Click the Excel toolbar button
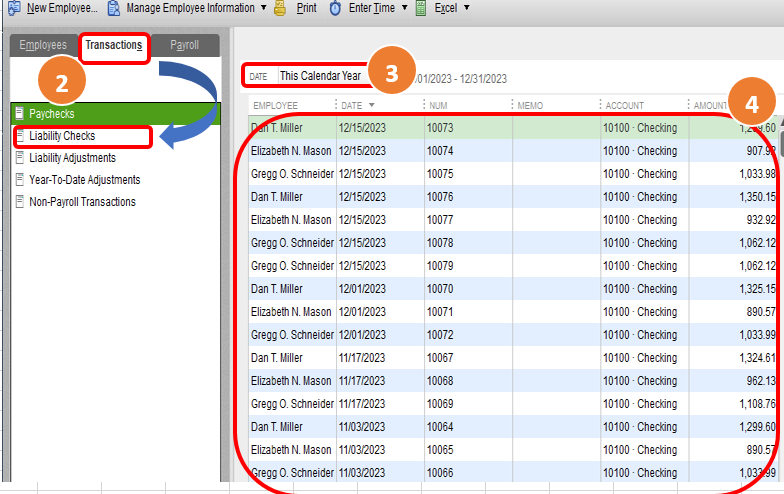 [x=443, y=8]
